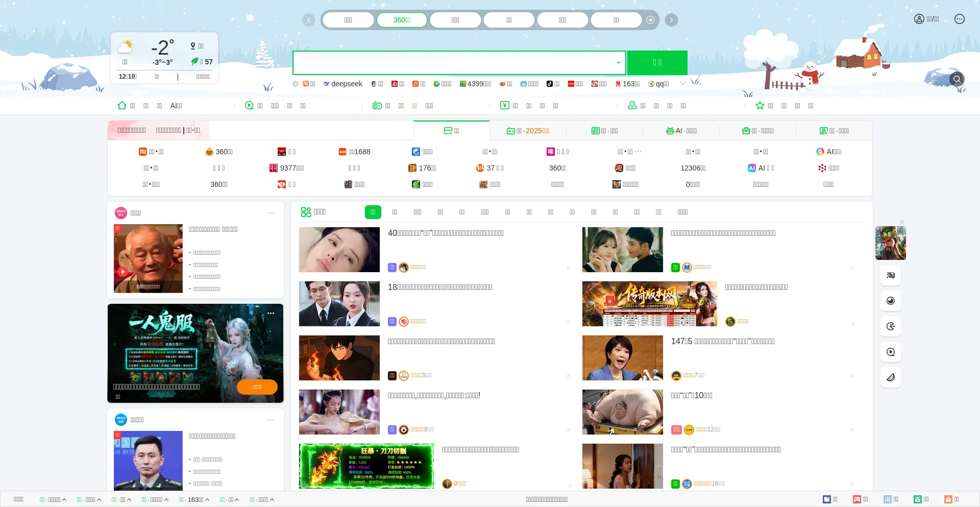The height and width of the screenshot is (507, 980).
Task: Expand more quick links with chevron
Action: pos(683,84)
